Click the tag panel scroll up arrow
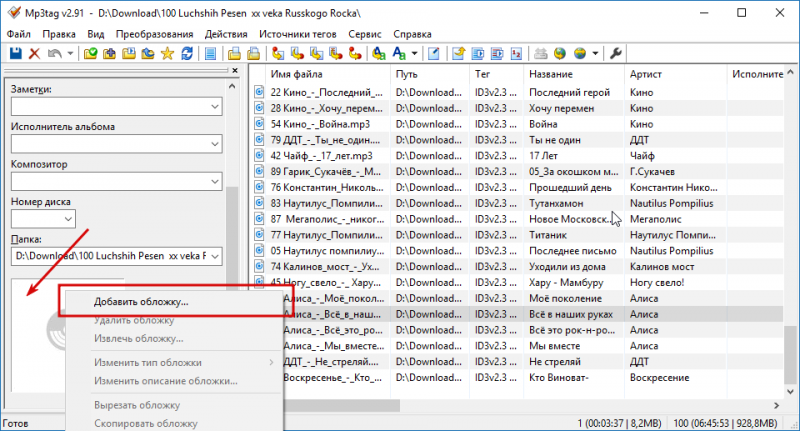The width and height of the screenshot is (800, 431). [232, 86]
